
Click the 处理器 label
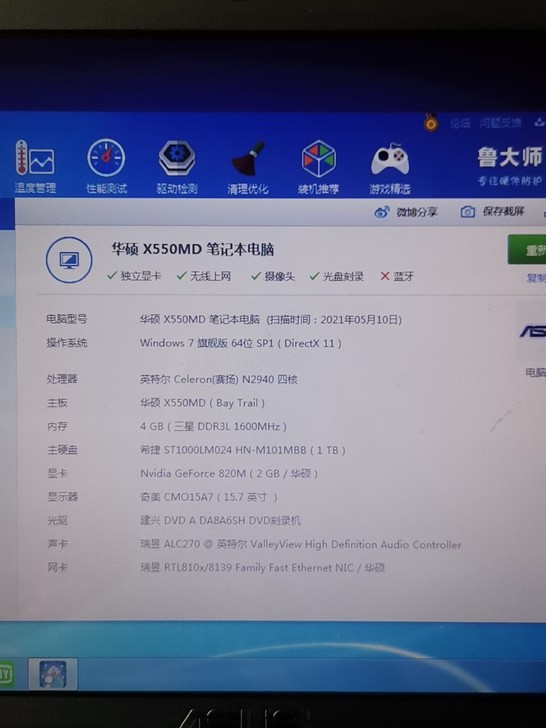[x=62, y=379]
